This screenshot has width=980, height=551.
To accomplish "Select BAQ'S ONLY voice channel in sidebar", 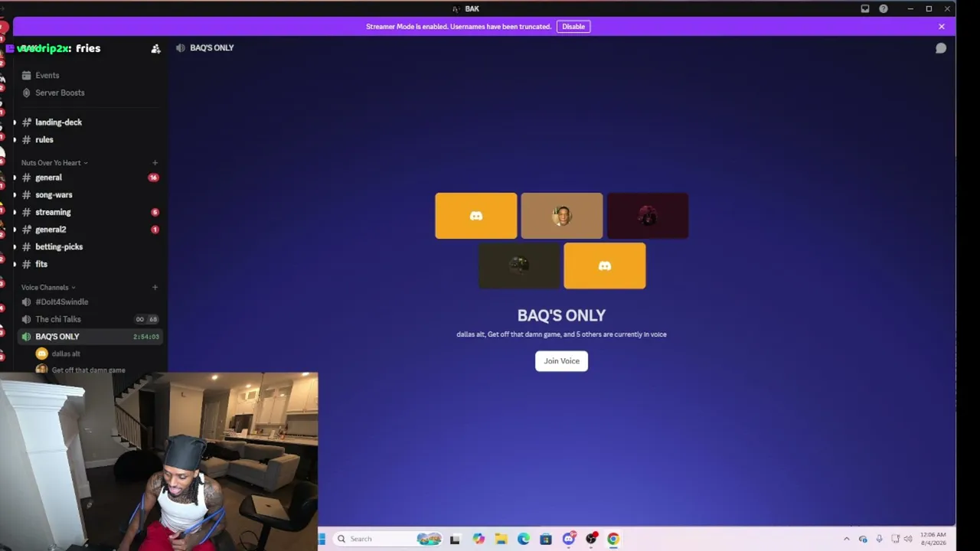I will tap(89, 337).
